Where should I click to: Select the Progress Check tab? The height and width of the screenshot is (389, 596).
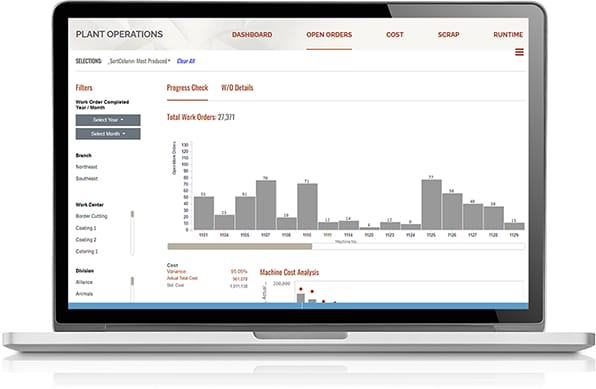(x=187, y=88)
